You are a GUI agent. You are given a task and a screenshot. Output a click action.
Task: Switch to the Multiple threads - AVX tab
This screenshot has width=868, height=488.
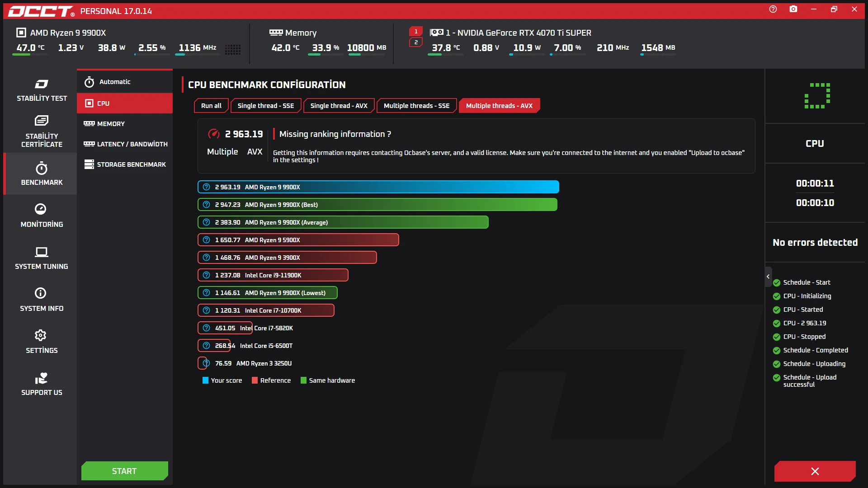[499, 106]
